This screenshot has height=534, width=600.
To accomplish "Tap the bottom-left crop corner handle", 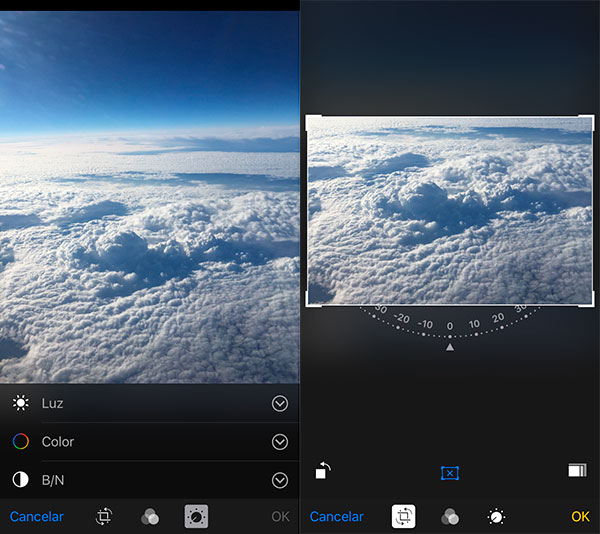I will point(313,299).
